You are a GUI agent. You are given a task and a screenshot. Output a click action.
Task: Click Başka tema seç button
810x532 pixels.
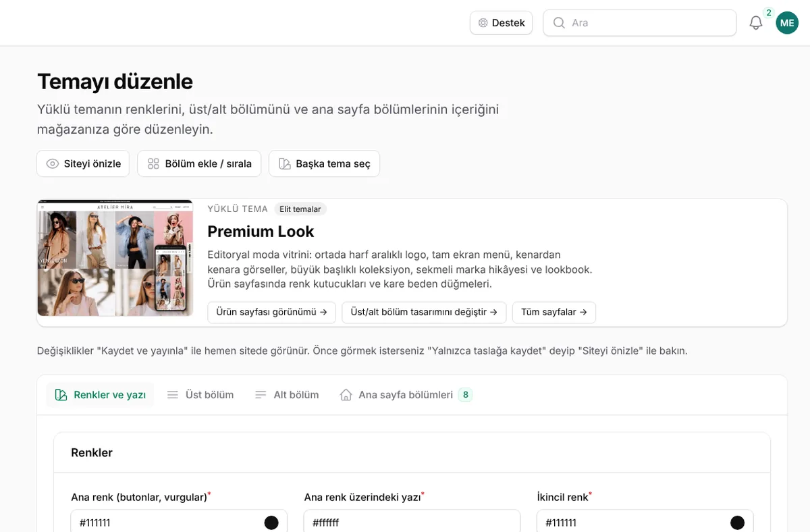click(x=324, y=163)
